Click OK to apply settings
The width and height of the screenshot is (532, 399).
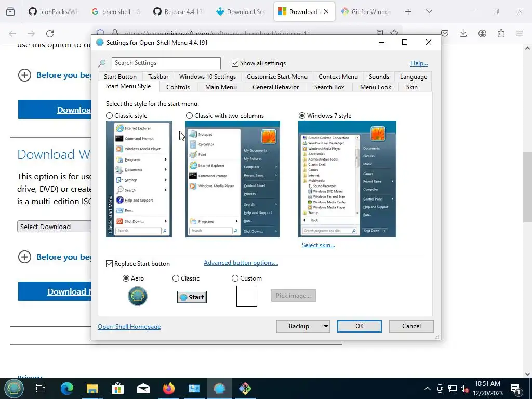360,326
